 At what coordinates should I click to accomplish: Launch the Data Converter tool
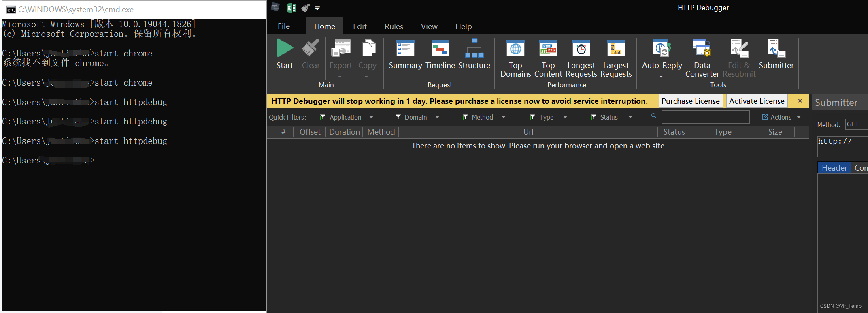pyautogui.click(x=702, y=49)
